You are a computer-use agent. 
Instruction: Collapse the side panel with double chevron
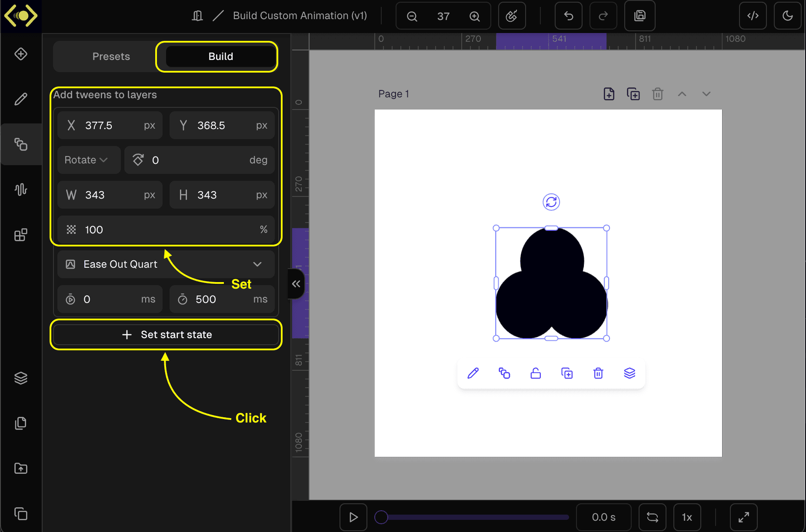pos(296,284)
